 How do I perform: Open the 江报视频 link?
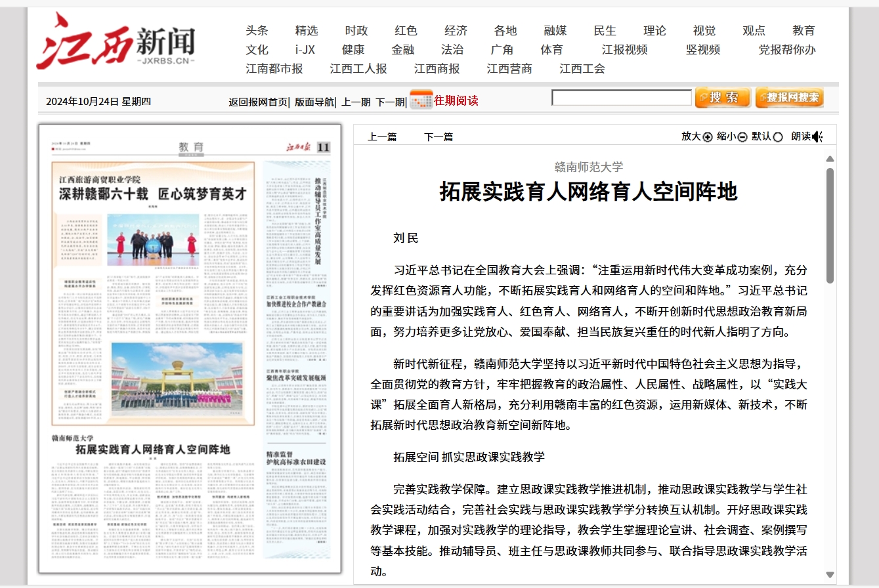[x=625, y=49]
